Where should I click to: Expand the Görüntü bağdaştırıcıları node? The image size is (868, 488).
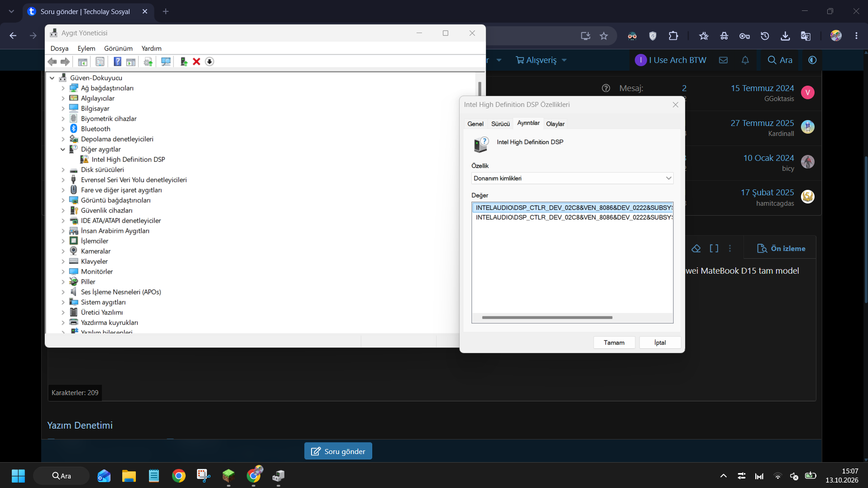[x=63, y=200]
